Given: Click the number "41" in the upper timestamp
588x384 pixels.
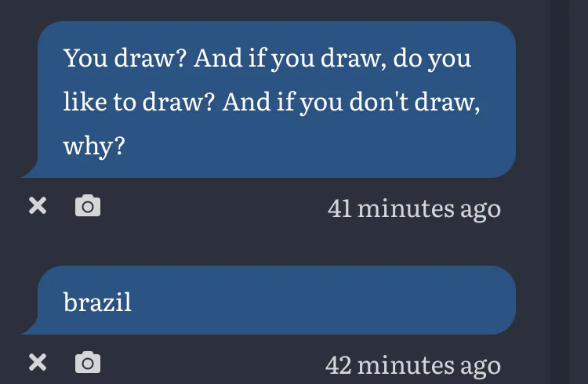Looking at the screenshot, I should (x=339, y=208).
